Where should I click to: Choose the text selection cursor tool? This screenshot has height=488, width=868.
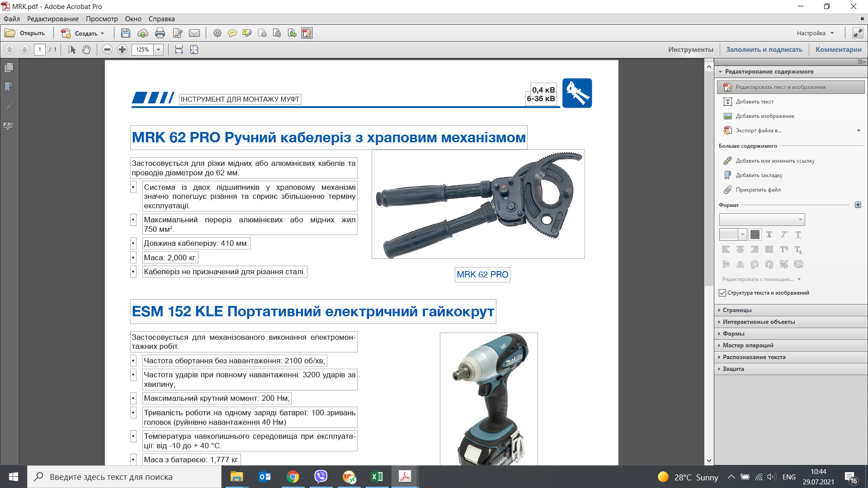tap(71, 50)
